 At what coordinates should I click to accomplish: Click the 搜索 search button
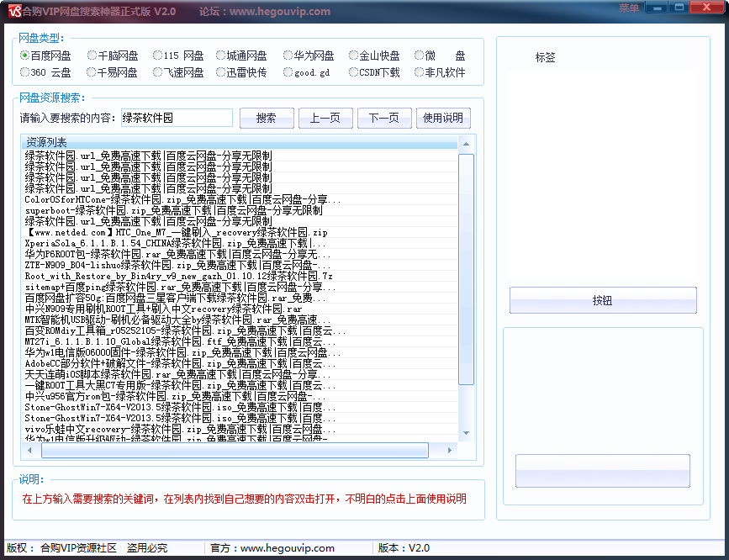click(267, 119)
